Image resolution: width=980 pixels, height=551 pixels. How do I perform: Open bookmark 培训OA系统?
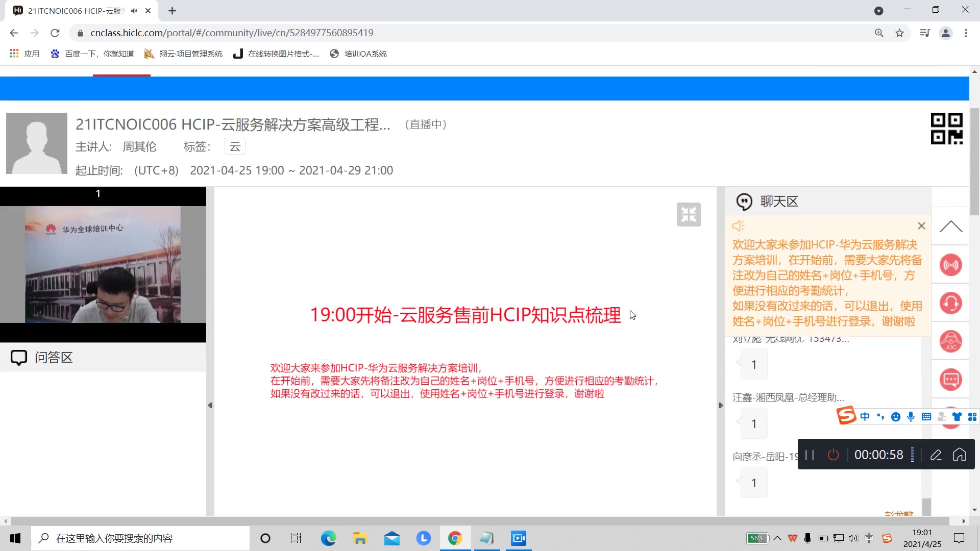point(358,54)
